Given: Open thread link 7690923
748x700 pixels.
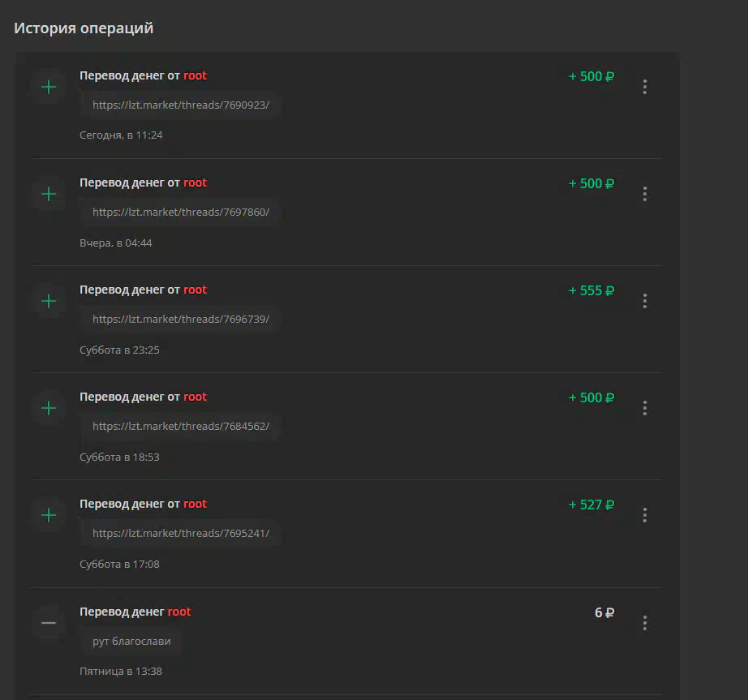Looking at the screenshot, I should [x=181, y=105].
